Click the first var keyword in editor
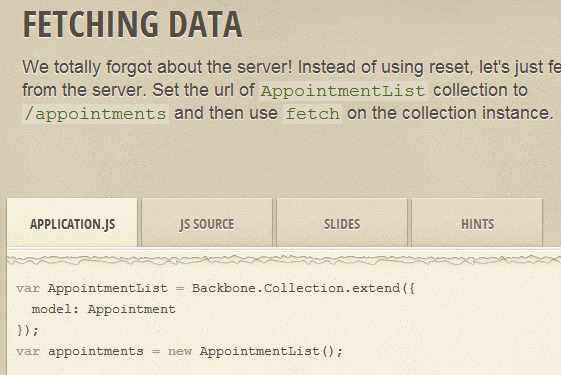561x375 pixels. pos(28,288)
